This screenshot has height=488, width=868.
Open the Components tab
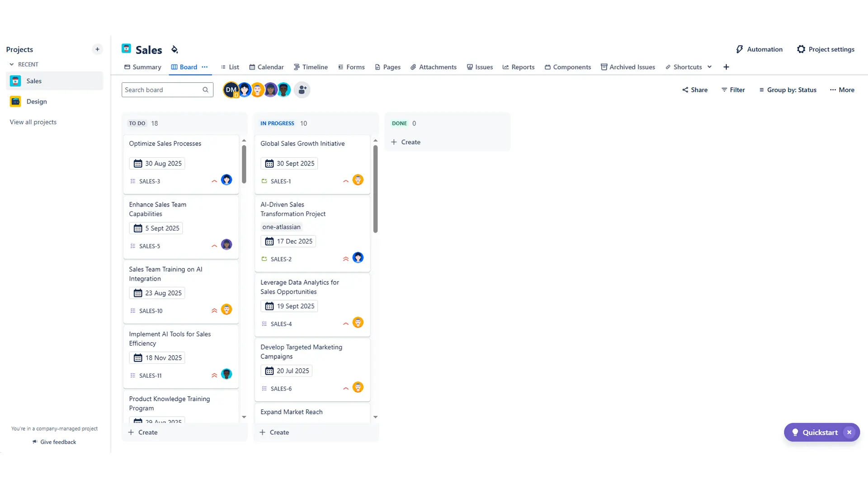tap(568, 67)
